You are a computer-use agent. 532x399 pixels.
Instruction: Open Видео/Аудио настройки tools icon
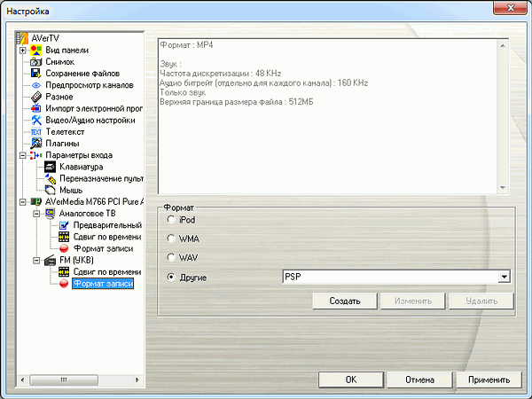coord(36,120)
